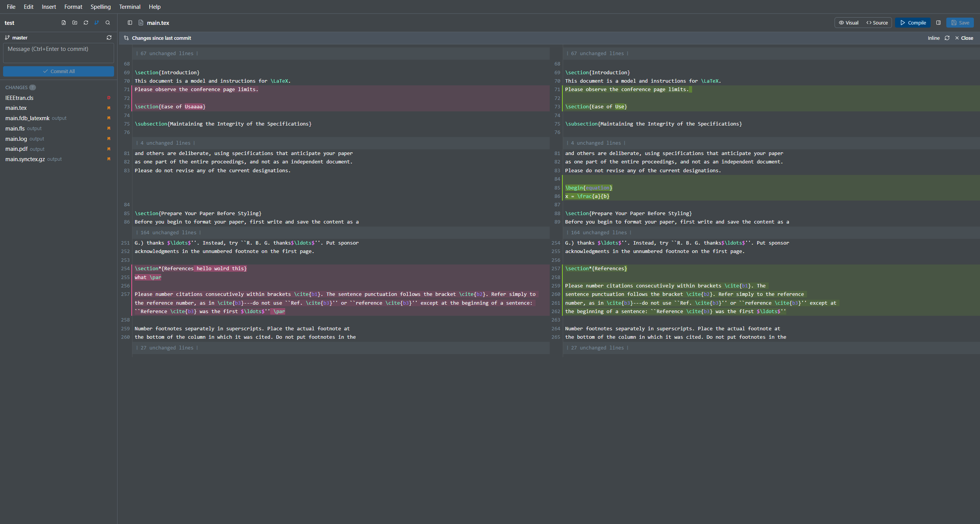The image size is (980, 524).
Task: Click the Save button
Action: (x=960, y=23)
